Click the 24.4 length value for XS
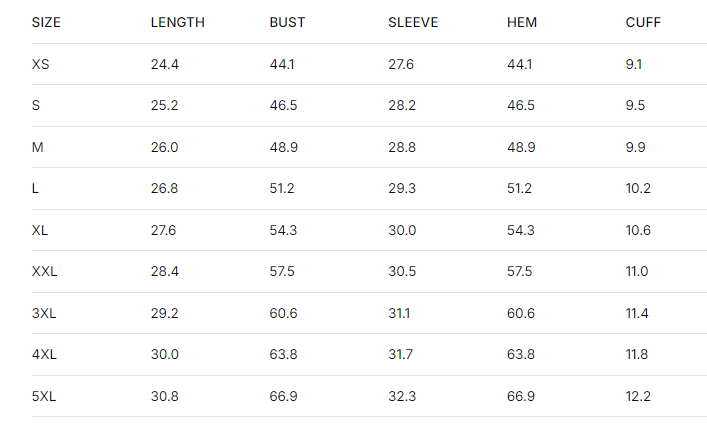Screen dimensions: 707x427 (x=164, y=64)
